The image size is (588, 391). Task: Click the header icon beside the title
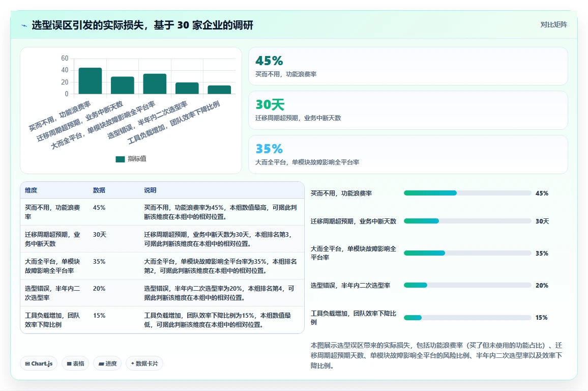tap(24, 25)
